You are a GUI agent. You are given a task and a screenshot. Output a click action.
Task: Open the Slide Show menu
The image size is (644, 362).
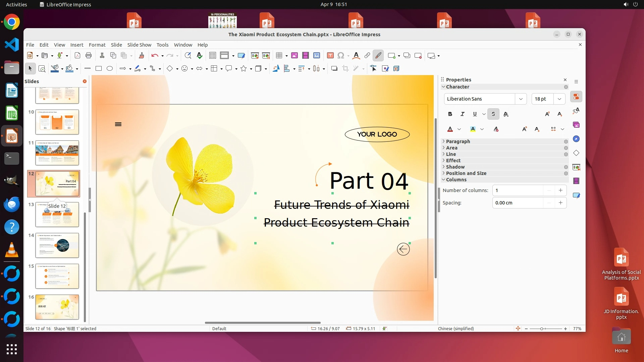click(139, 45)
